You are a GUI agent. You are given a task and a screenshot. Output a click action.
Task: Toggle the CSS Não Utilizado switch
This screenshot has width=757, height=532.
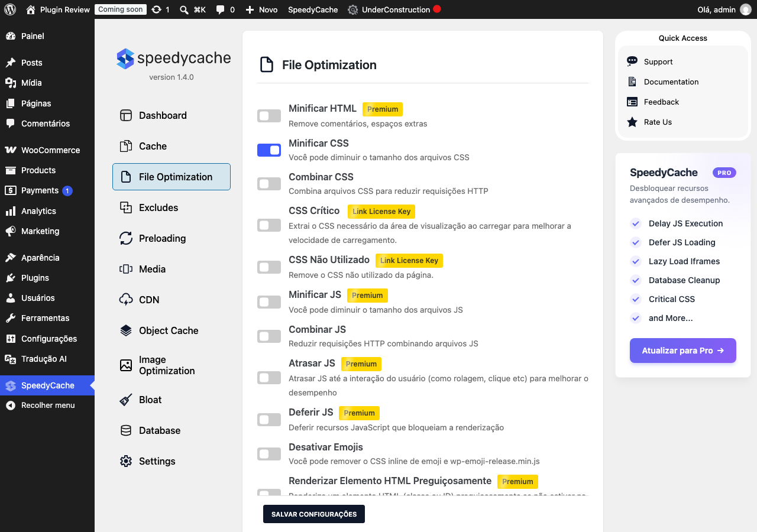tap(269, 267)
